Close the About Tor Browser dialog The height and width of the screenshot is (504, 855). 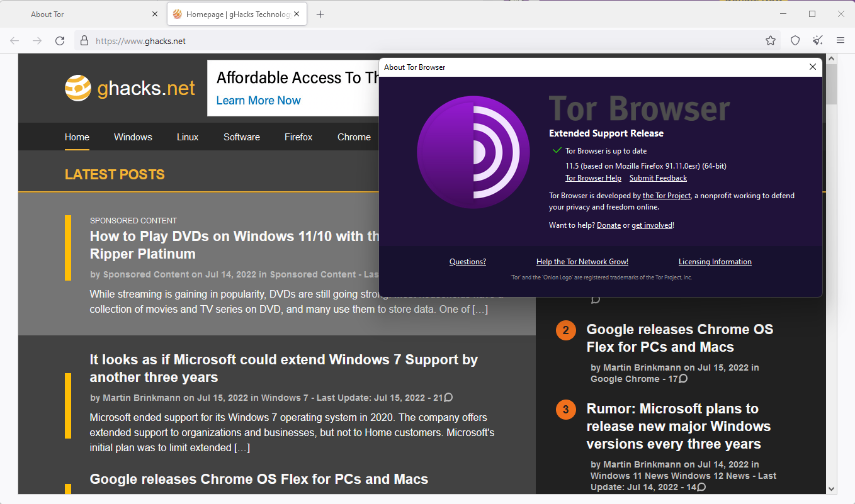tap(812, 67)
